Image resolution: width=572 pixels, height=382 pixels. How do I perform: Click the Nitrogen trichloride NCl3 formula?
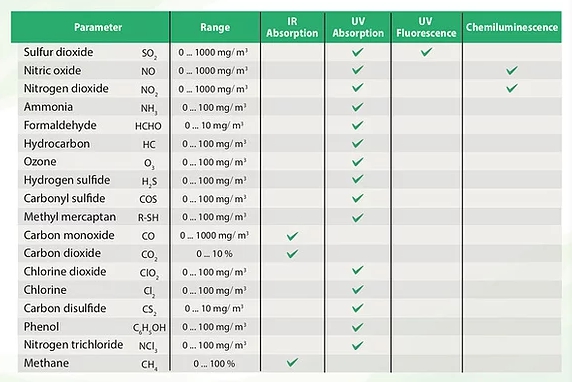click(148, 346)
